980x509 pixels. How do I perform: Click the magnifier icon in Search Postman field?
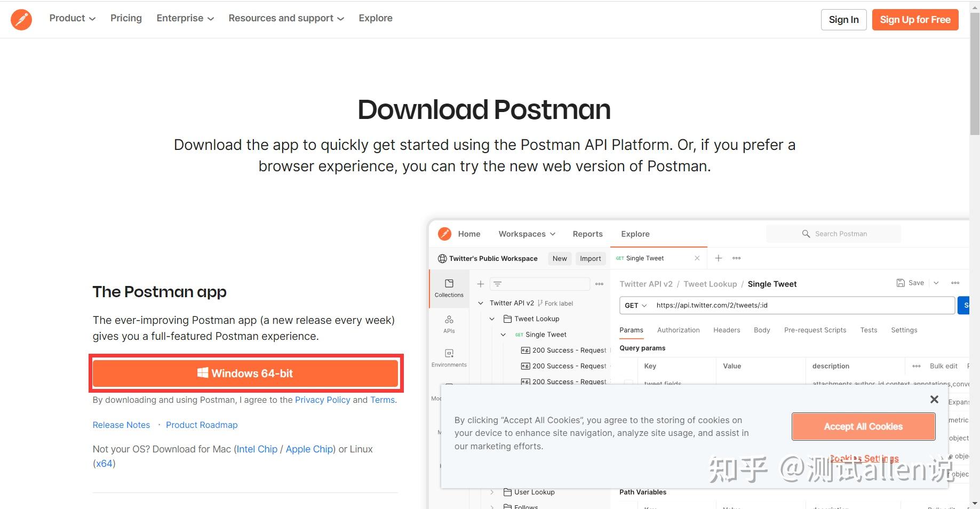click(806, 233)
